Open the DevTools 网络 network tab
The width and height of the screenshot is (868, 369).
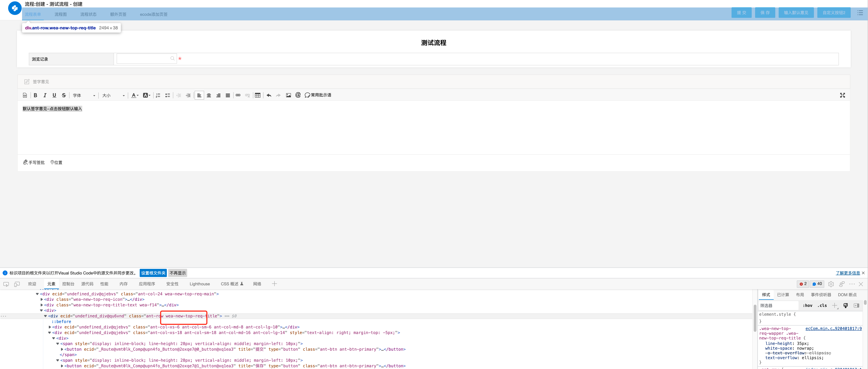coord(257,284)
